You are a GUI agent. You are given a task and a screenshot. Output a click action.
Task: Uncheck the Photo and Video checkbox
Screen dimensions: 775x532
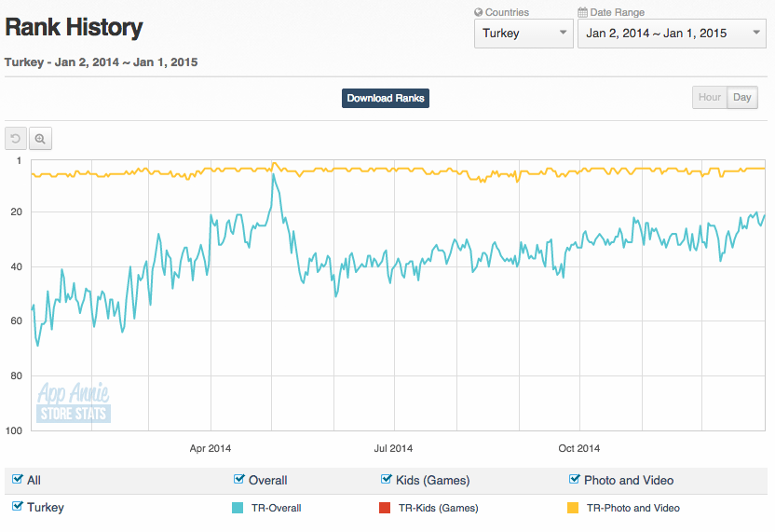[575, 480]
